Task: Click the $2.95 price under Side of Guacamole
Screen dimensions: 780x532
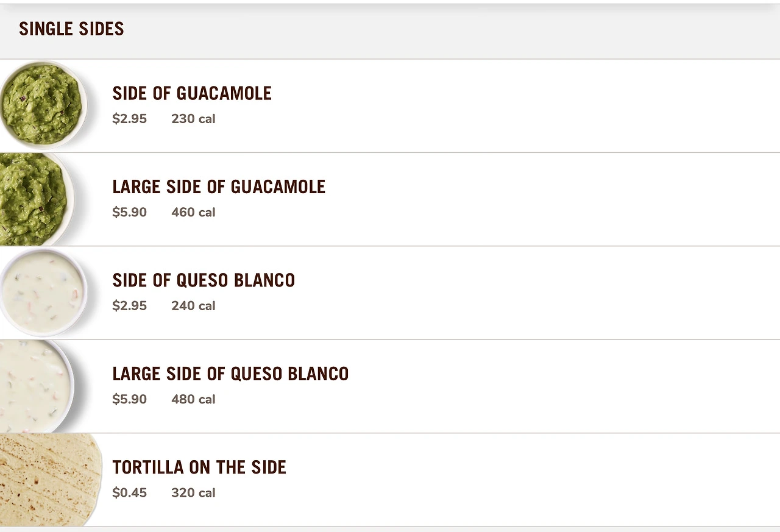Action: click(x=129, y=119)
